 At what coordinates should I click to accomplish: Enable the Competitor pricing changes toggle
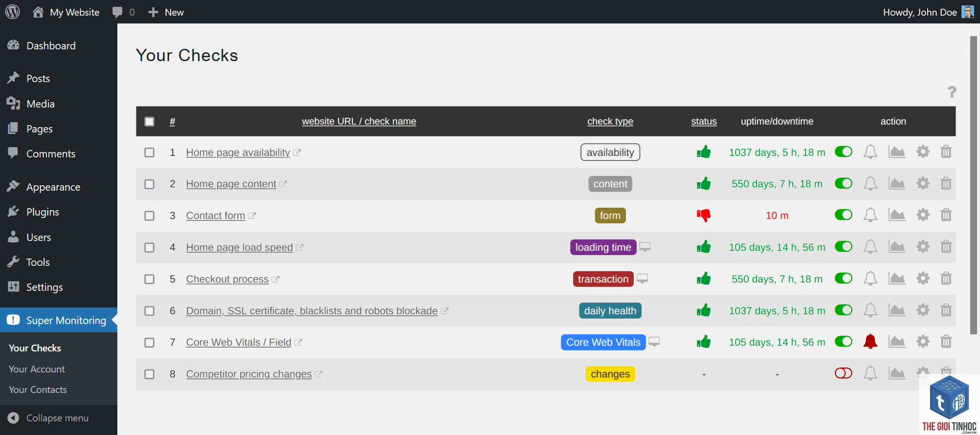[x=843, y=373]
